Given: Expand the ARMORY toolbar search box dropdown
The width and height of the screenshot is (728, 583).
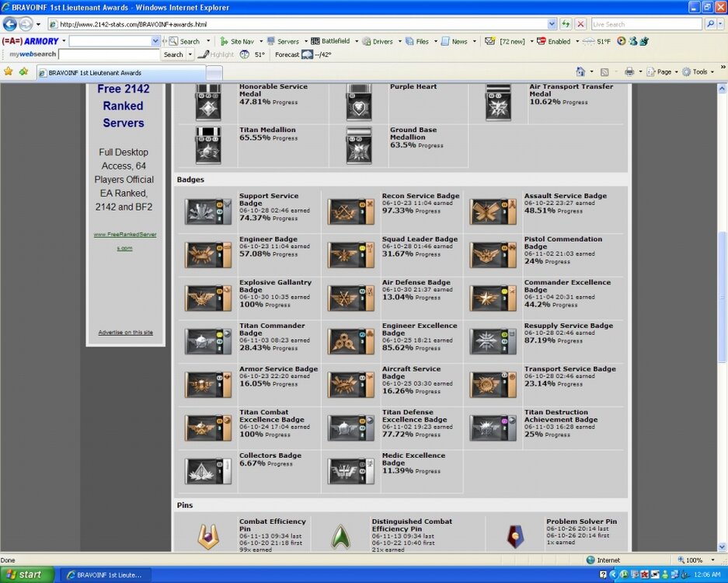Looking at the screenshot, I should 155,41.
